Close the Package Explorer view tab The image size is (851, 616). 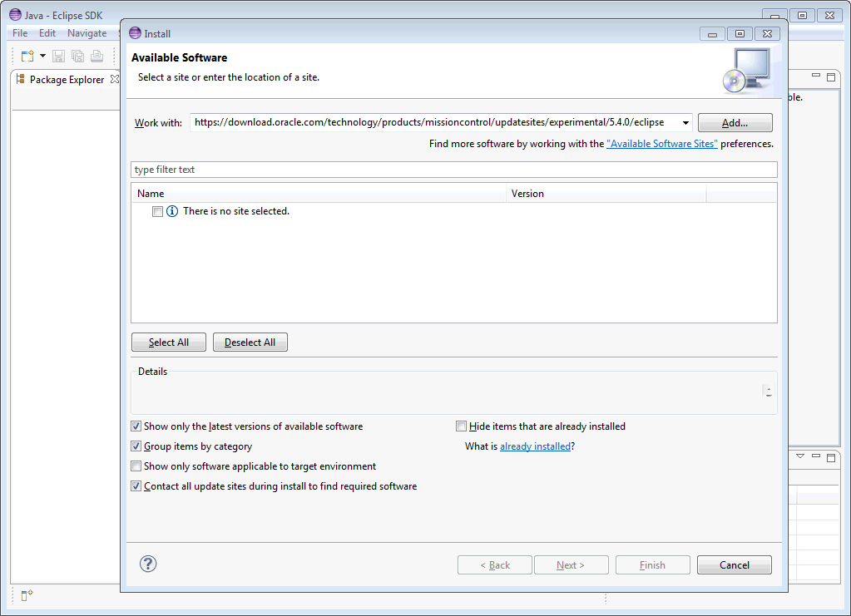pos(115,80)
